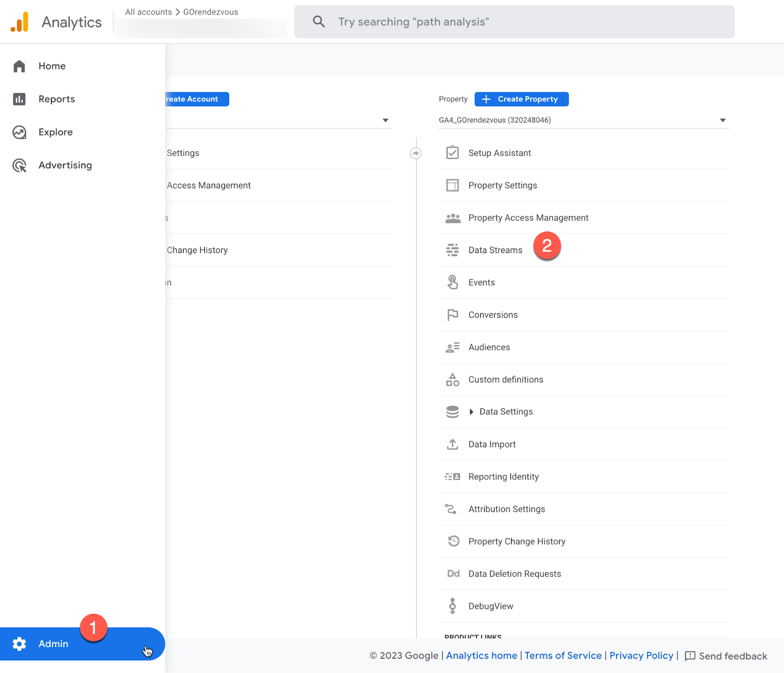784x673 pixels.
Task: Click the Advertising target icon
Action: (19, 166)
